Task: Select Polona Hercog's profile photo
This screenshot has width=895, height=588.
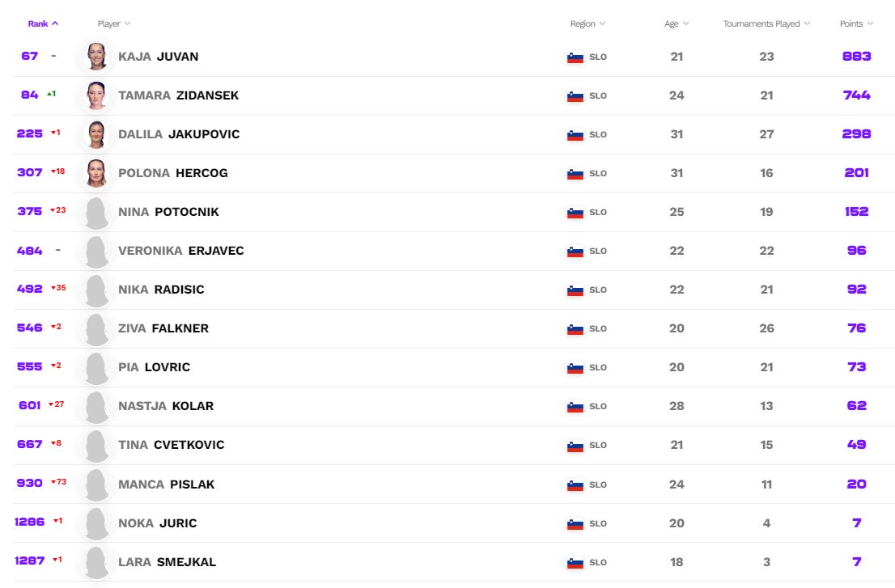Action: tap(97, 173)
